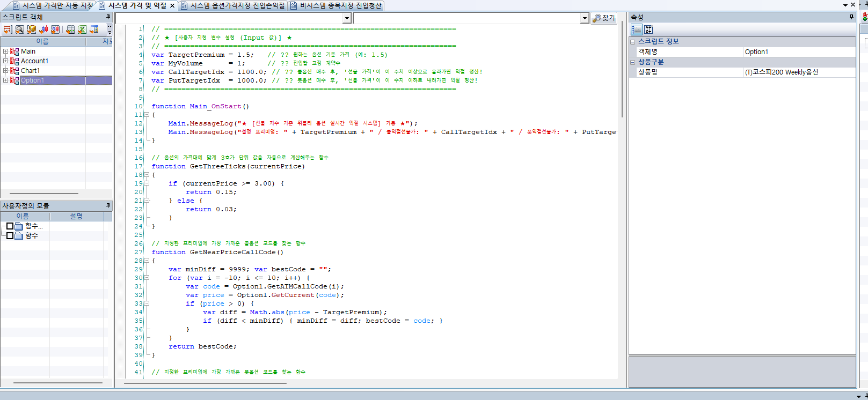This screenshot has width=868, height=400.
Task: Close the 시스템 가격 및 익절 tab
Action: 172,5
